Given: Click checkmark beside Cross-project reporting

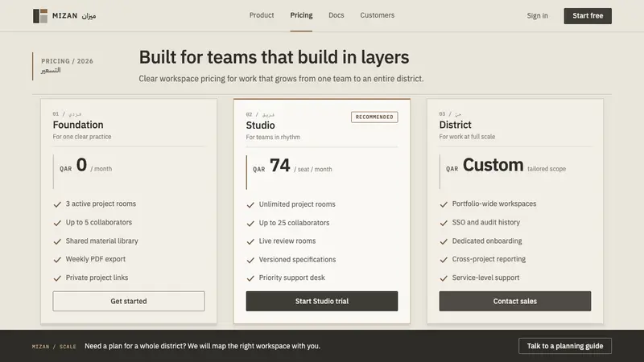Looking at the screenshot, I should pos(444,259).
